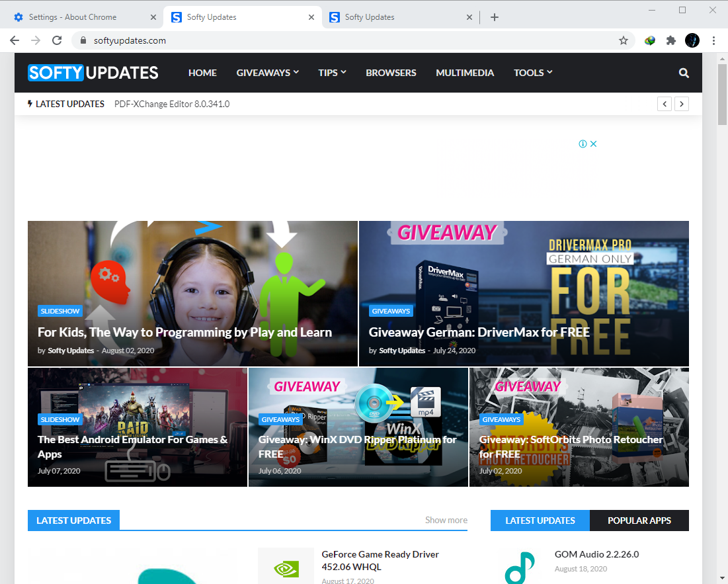Close the Settings - About Chrome tab
The height and width of the screenshot is (584, 728).
point(153,17)
